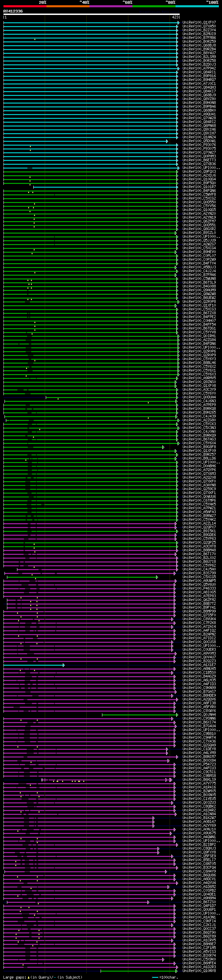Click the green alignment bar of UniRef100_Q10NY8
Viewport: 222px width, 980px height.
(139, 971)
